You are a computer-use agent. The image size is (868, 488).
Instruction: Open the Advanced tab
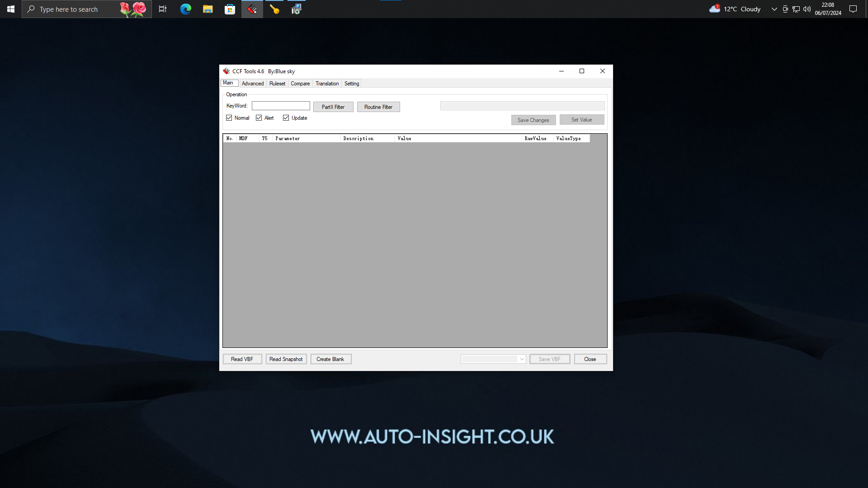[252, 84]
